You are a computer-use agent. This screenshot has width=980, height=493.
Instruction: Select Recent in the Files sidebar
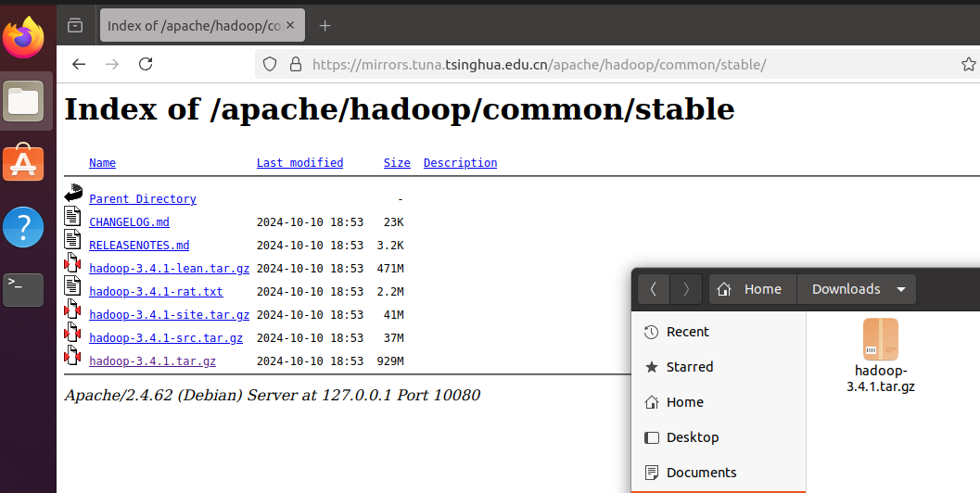[x=719, y=332]
